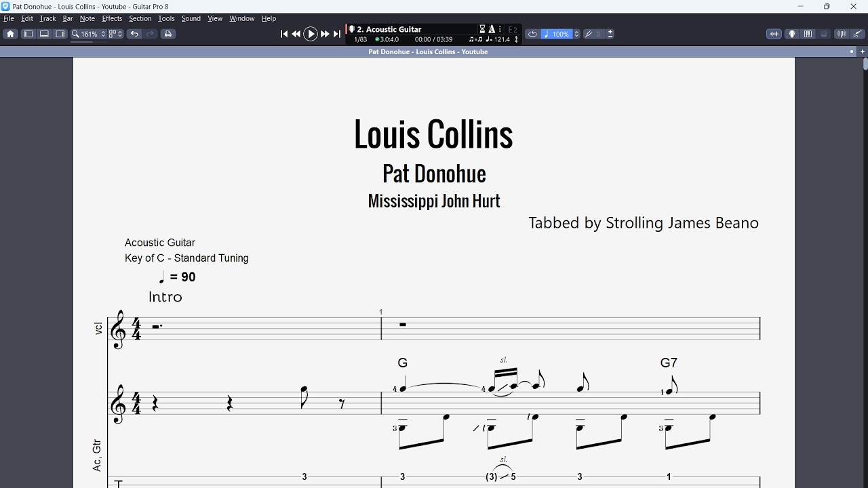Click the tonality plus/minus icon

click(x=610, y=34)
